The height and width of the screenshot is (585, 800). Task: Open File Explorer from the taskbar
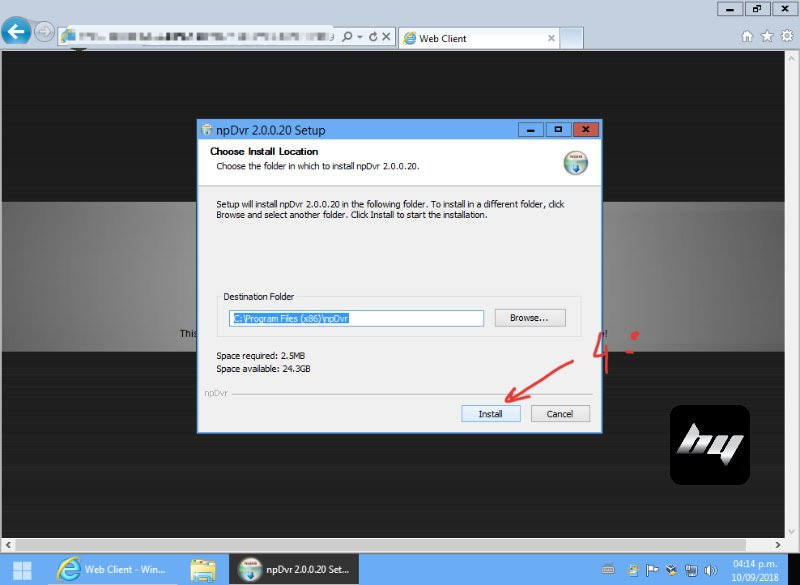click(x=203, y=569)
